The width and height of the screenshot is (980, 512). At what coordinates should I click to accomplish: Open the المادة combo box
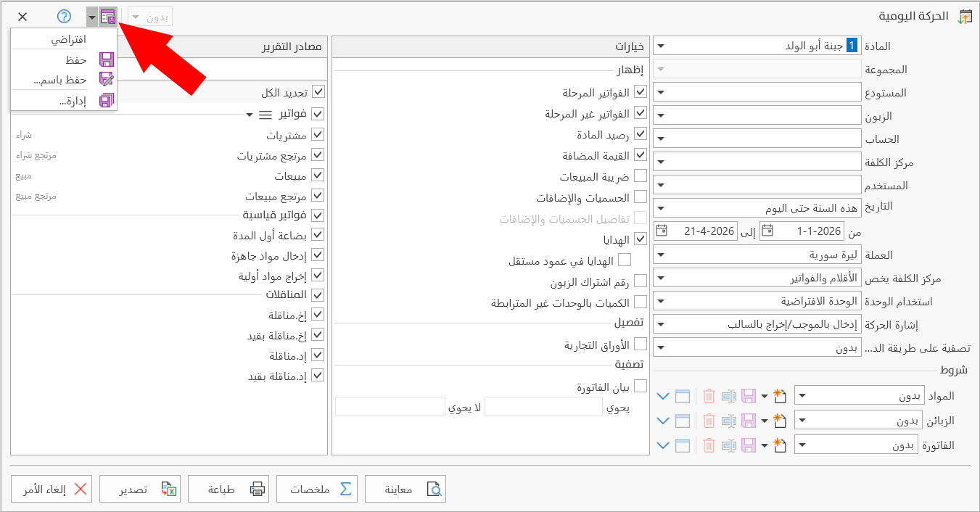pyautogui.click(x=758, y=46)
